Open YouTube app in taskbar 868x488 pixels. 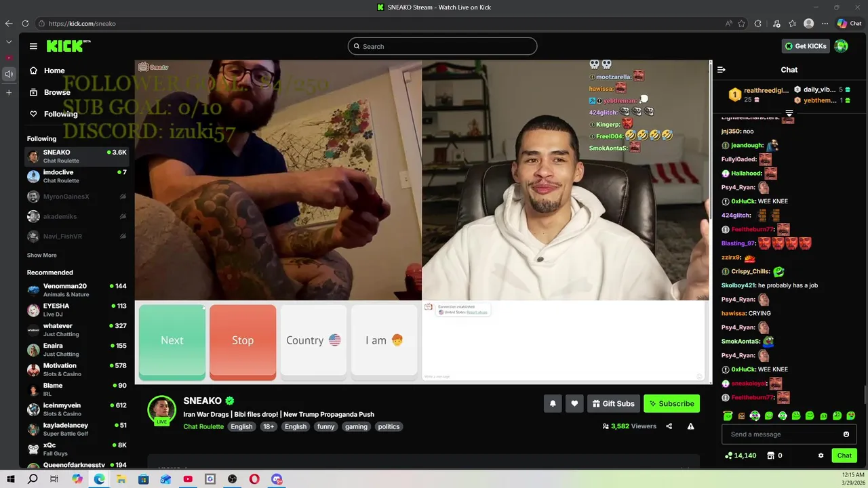click(188, 479)
